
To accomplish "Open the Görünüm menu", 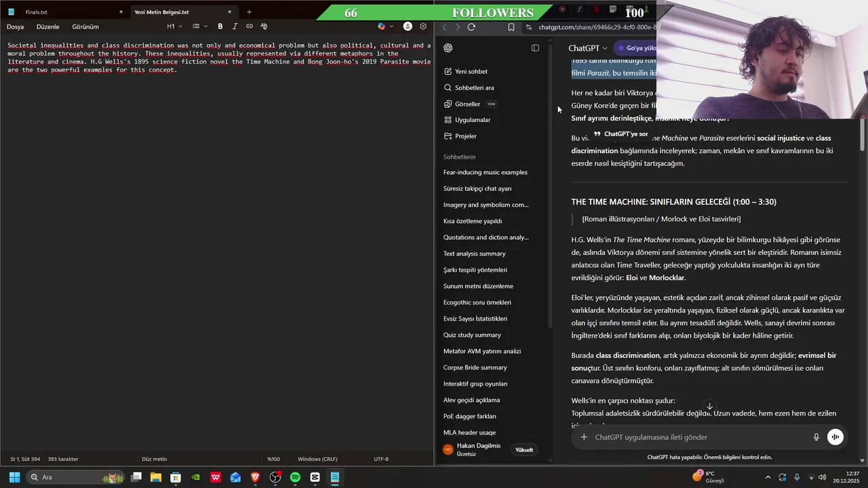I will (x=85, y=26).
